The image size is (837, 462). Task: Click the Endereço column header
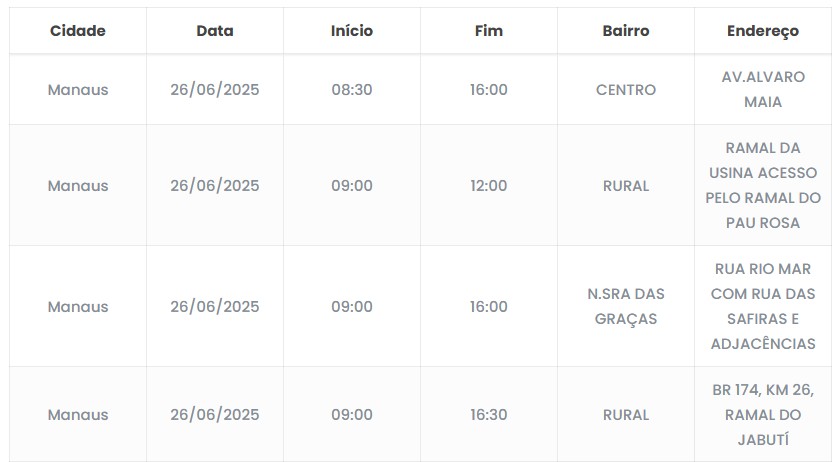point(763,31)
